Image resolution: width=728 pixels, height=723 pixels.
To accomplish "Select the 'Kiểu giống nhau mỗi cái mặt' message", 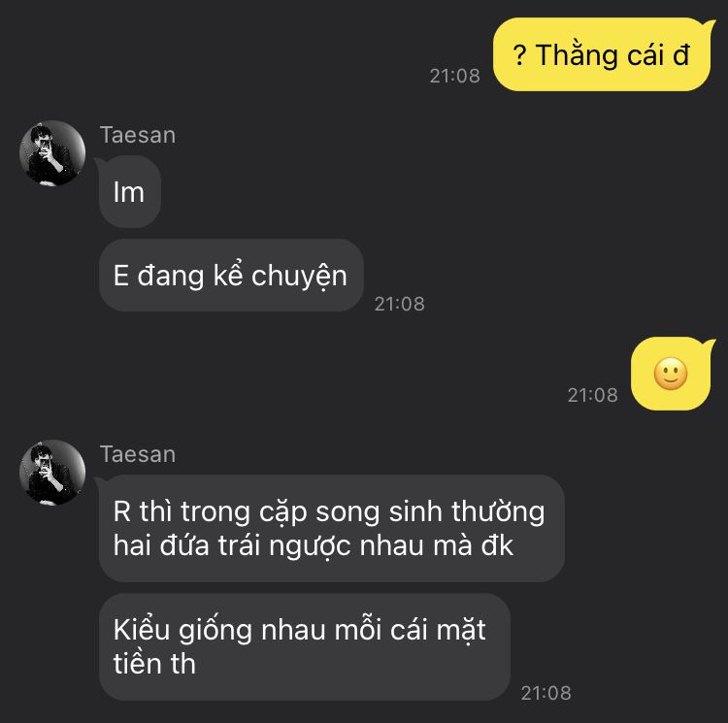I will [305, 646].
